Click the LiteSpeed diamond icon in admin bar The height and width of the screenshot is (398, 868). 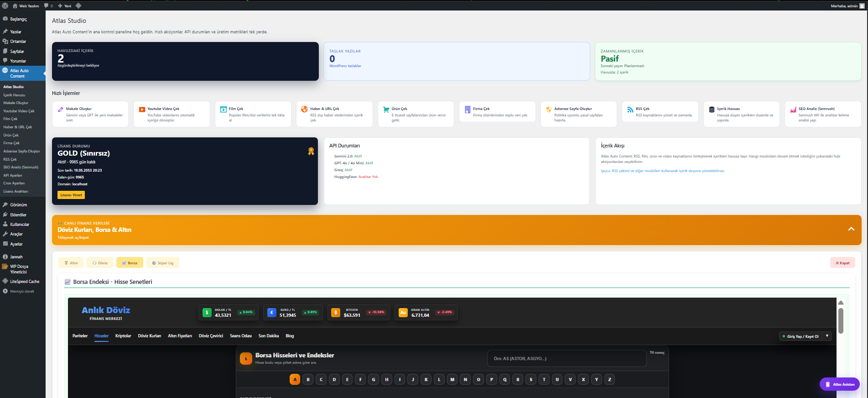coord(78,6)
